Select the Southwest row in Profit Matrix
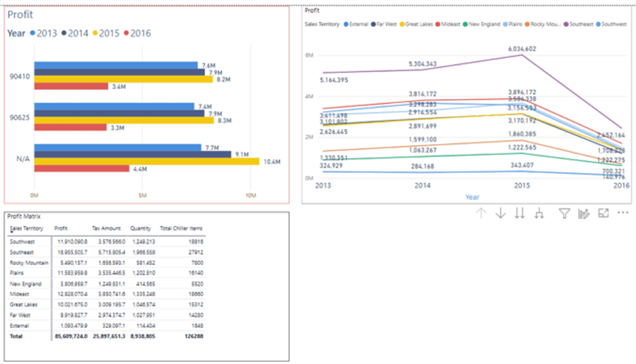Image resolution: width=636 pixels, height=364 pixels. tap(22, 241)
